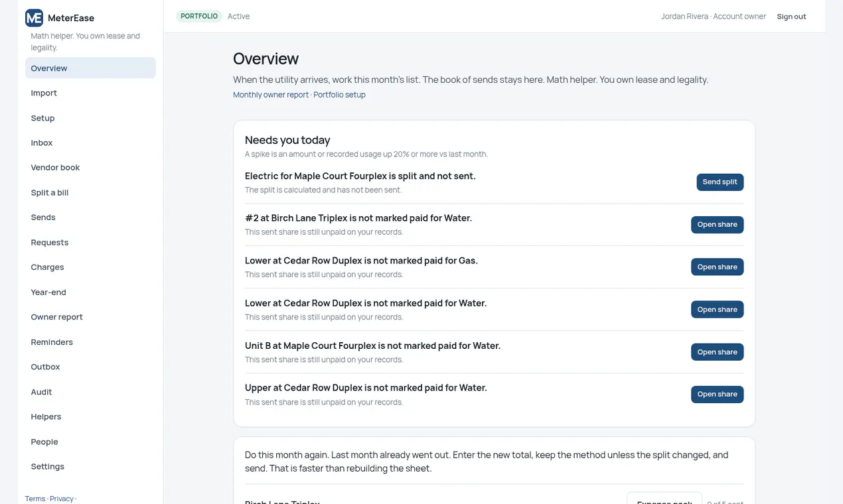
Task: Go to Import in the sidebar
Action: (90, 93)
